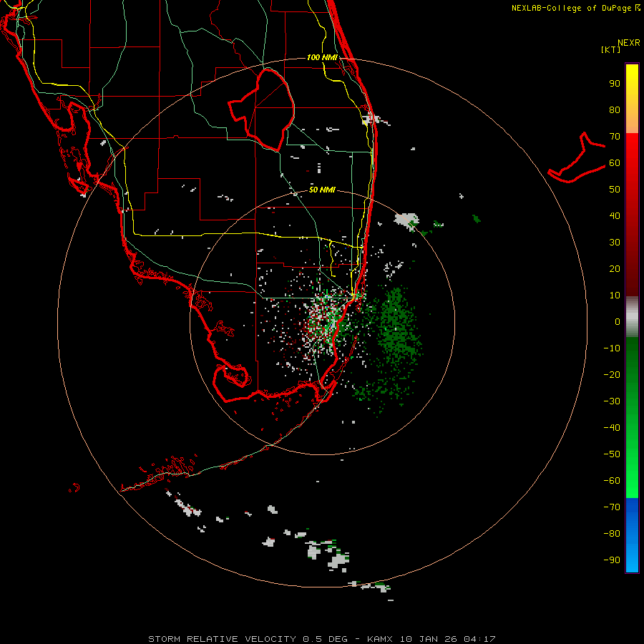
Task: Pick the gray zero-velocity segment of the color bar
Action: coord(632,317)
